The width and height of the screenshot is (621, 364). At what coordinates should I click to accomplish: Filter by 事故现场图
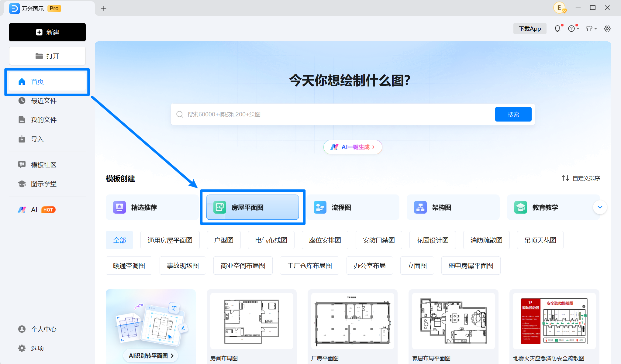coord(183,266)
